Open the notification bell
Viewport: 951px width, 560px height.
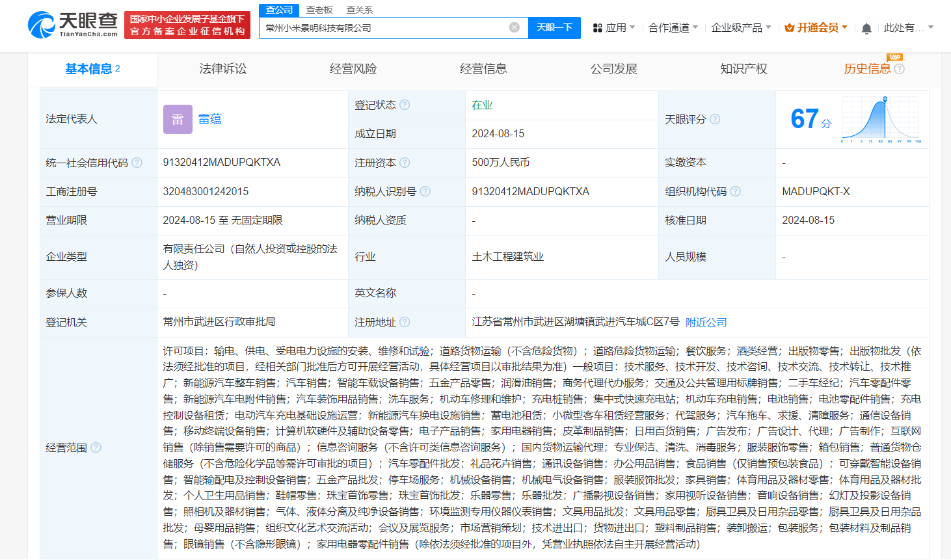tap(866, 27)
